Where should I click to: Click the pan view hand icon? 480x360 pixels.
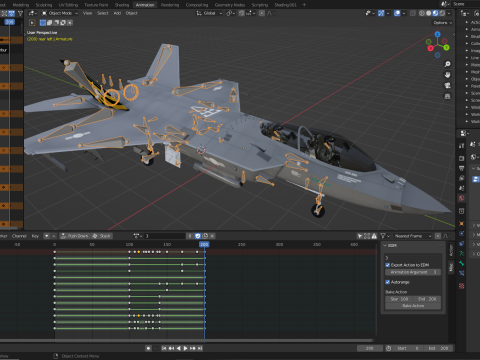point(447,75)
